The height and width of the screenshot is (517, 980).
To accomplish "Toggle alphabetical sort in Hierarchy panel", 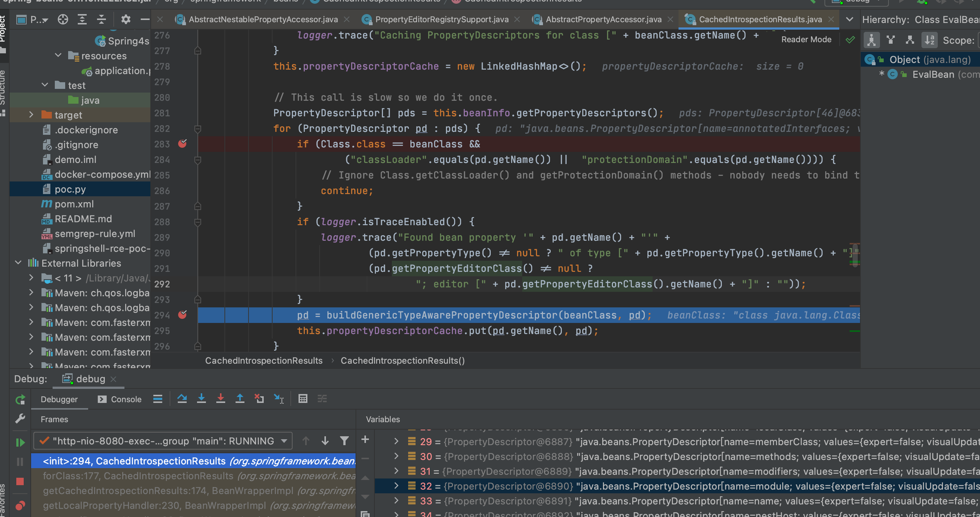I will [x=929, y=40].
